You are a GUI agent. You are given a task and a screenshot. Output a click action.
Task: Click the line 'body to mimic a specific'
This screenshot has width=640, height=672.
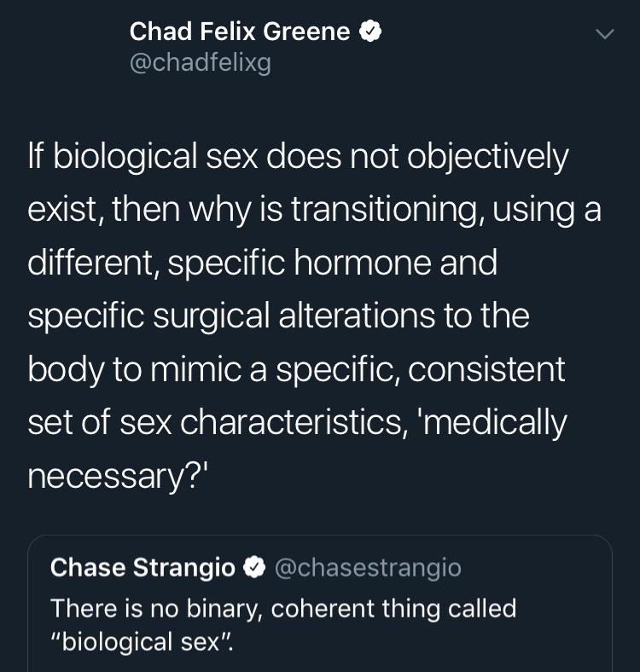296,370
